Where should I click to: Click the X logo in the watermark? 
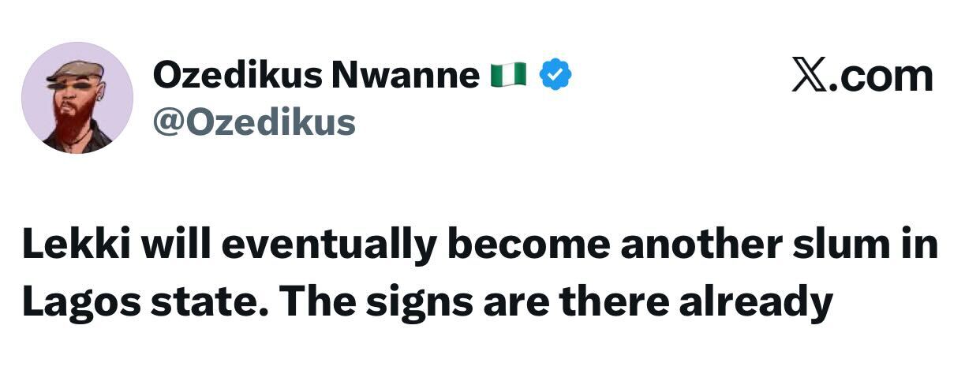(x=808, y=76)
